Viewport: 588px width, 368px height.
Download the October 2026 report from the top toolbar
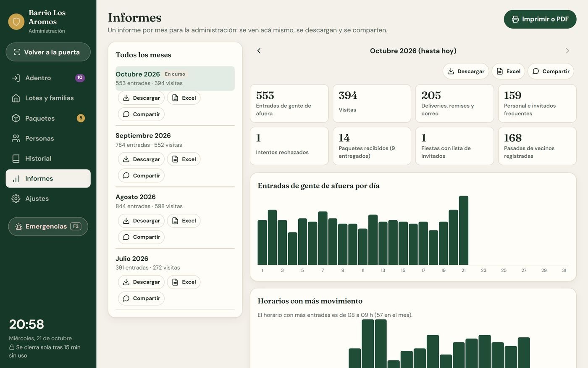click(x=466, y=71)
